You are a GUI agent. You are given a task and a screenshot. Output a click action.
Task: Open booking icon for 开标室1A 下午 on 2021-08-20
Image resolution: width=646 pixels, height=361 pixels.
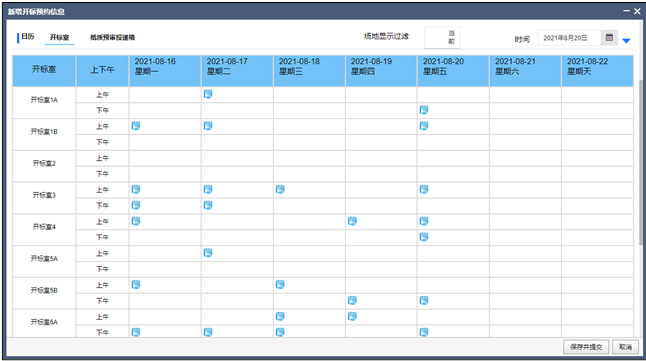[424, 110]
